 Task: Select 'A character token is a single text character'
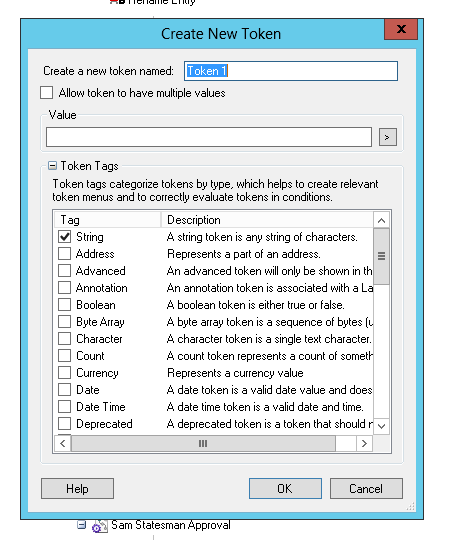coord(269,339)
